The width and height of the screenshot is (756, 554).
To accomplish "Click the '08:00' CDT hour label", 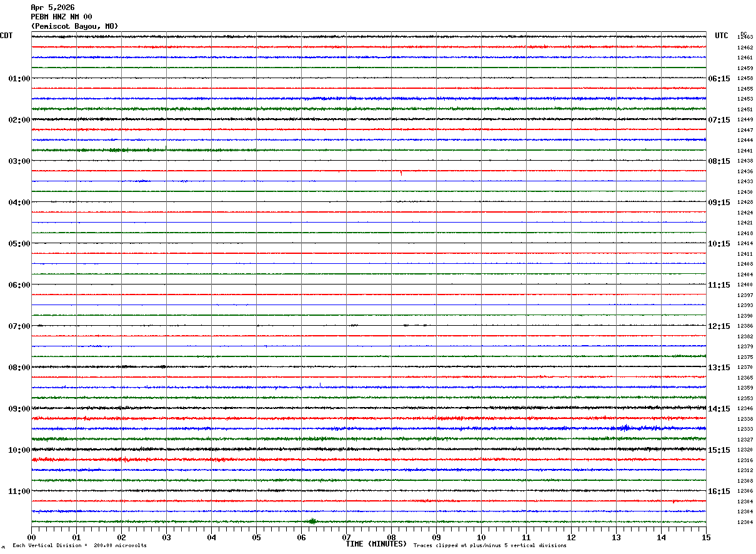I will coord(19,368).
